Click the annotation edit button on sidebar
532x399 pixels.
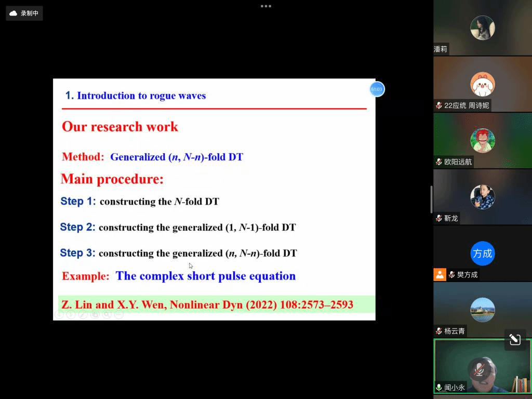514,340
